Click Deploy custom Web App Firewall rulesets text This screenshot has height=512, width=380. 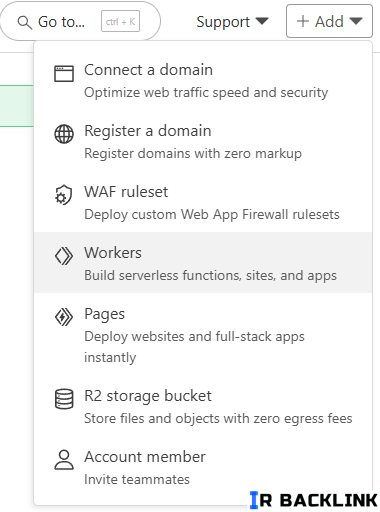pos(212,214)
